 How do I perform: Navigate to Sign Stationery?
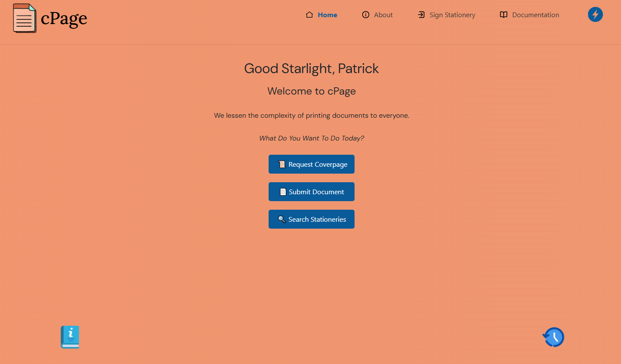pos(452,15)
